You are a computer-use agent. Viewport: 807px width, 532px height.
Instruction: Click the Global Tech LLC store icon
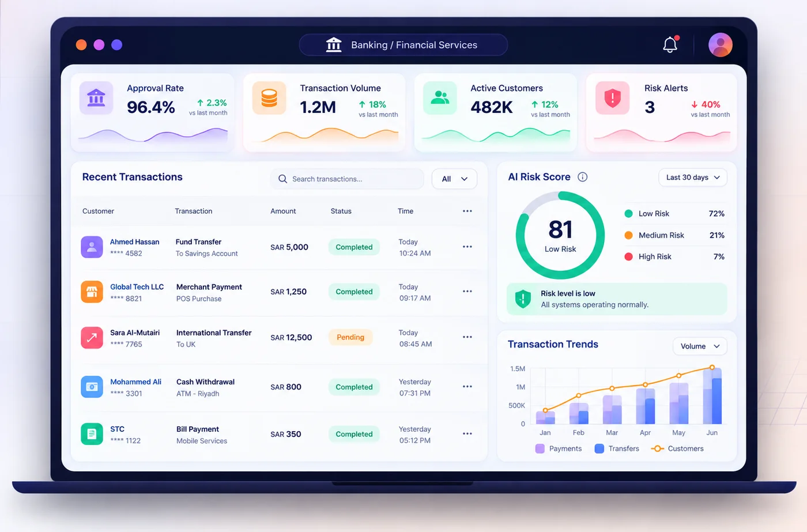pos(92,292)
